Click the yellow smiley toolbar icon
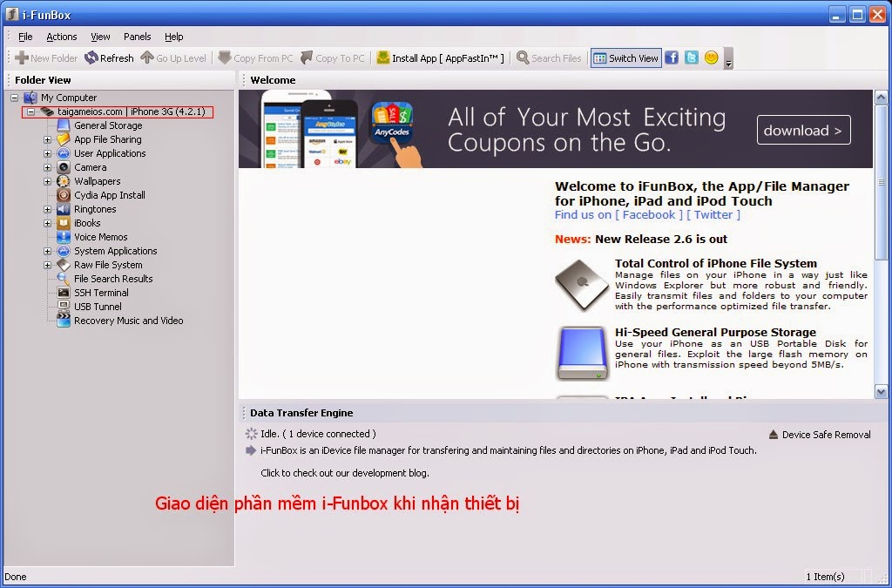Image resolution: width=892 pixels, height=588 pixels. click(x=711, y=57)
